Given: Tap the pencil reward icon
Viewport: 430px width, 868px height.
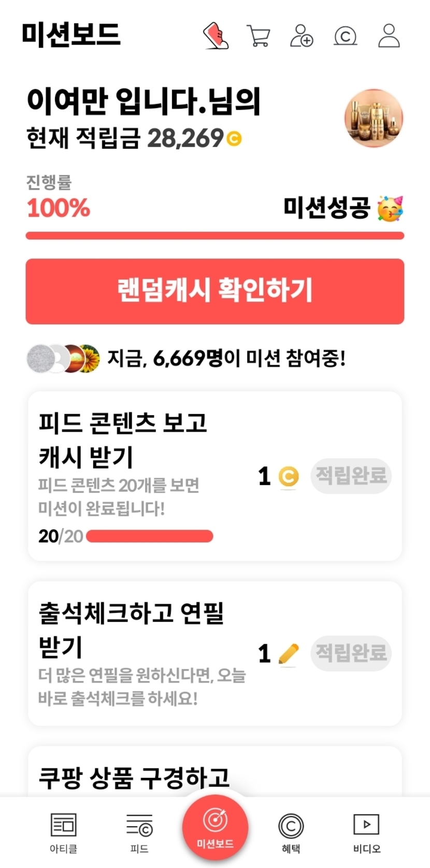Looking at the screenshot, I should 289,654.
